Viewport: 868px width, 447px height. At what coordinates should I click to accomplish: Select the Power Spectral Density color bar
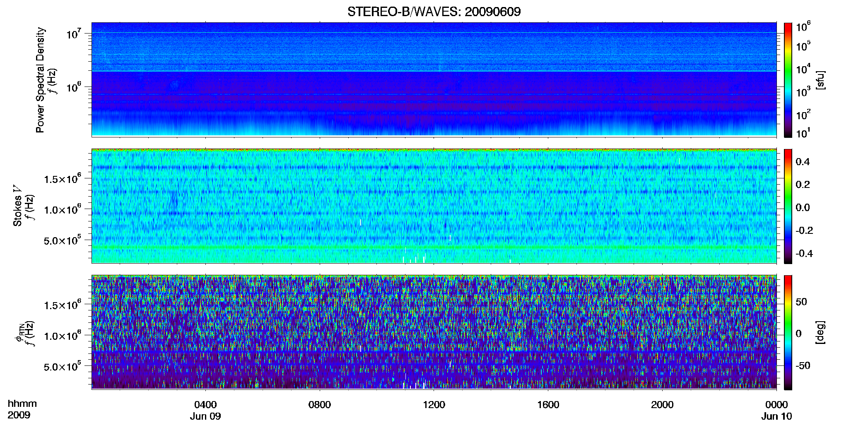pos(788,80)
